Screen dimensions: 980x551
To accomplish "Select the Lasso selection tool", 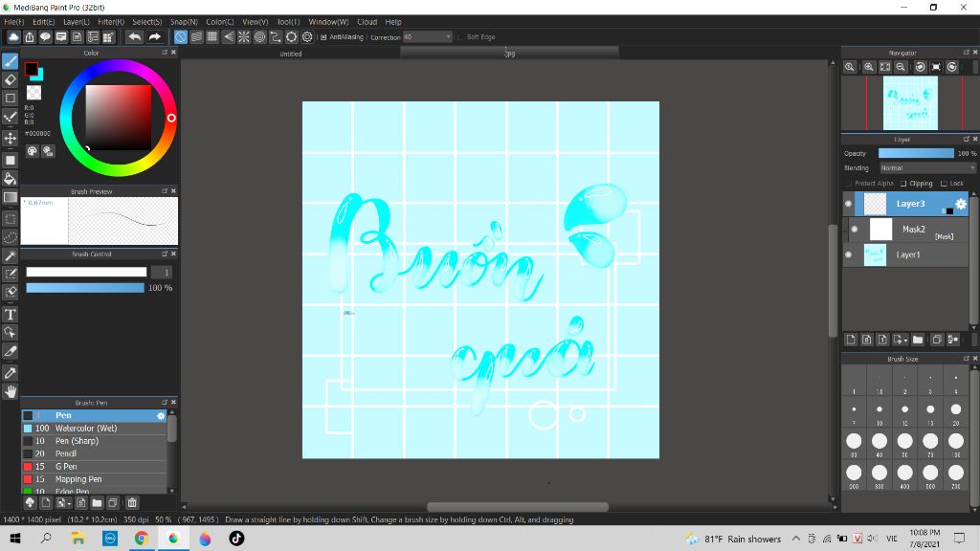I will point(10,237).
